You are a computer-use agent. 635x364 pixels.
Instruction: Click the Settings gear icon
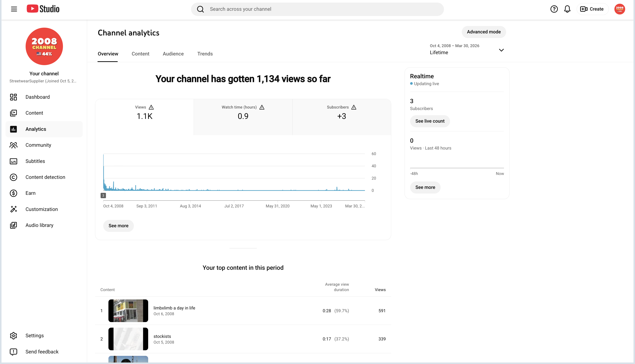tap(14, 336)
